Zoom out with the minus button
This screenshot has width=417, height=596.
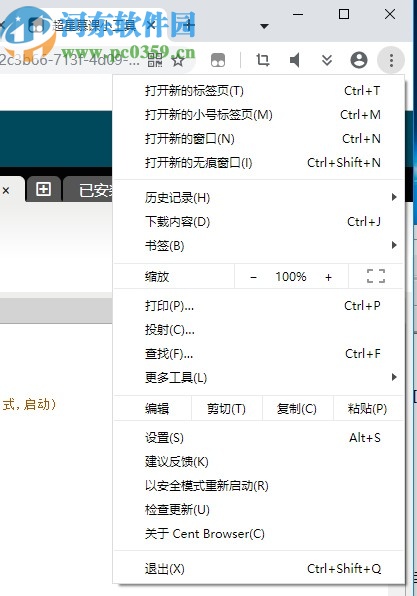(x=254, y=277)
